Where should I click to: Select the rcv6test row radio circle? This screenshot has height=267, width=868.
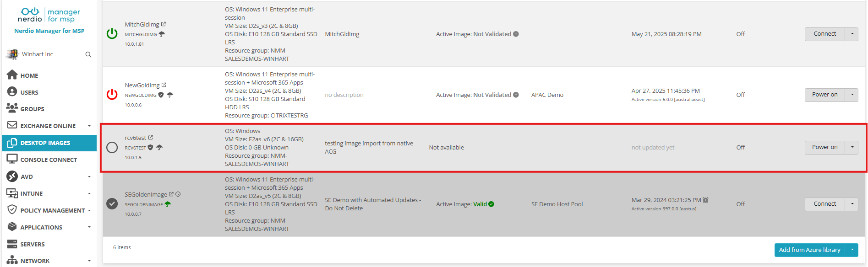[x=112, y=147]
